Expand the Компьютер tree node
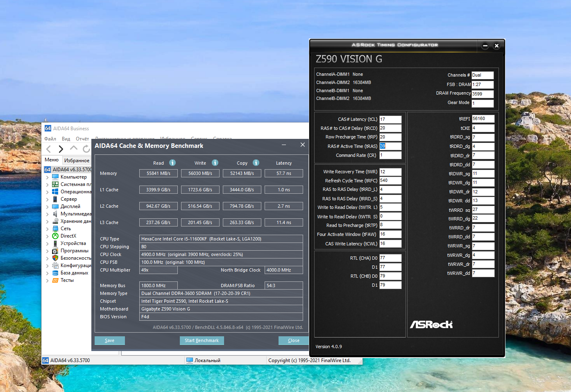 point(48,177)
